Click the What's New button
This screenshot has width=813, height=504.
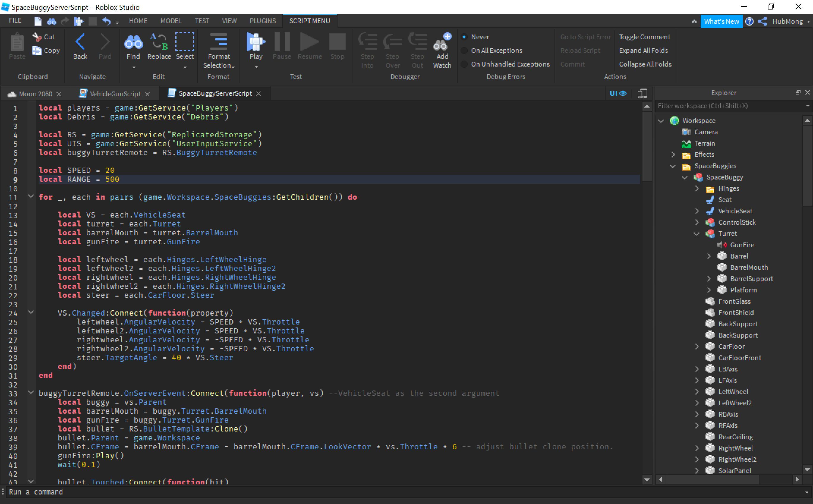(x=721, y=22)
